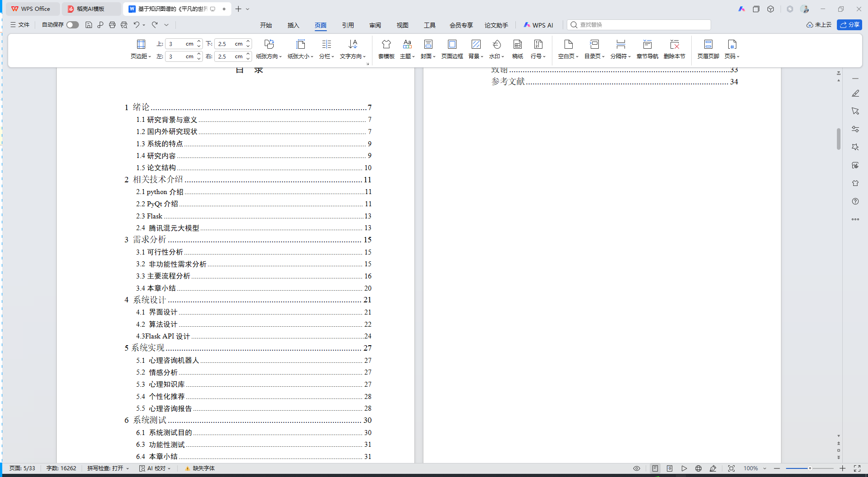
Task: Increase the top margin 上 stepper
Action: pos(199,42)
